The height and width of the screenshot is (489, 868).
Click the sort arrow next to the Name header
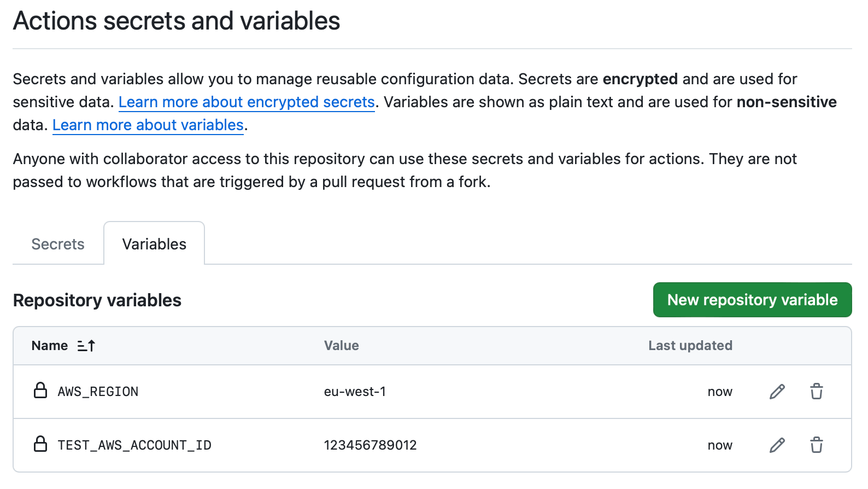tap(86, 345)
